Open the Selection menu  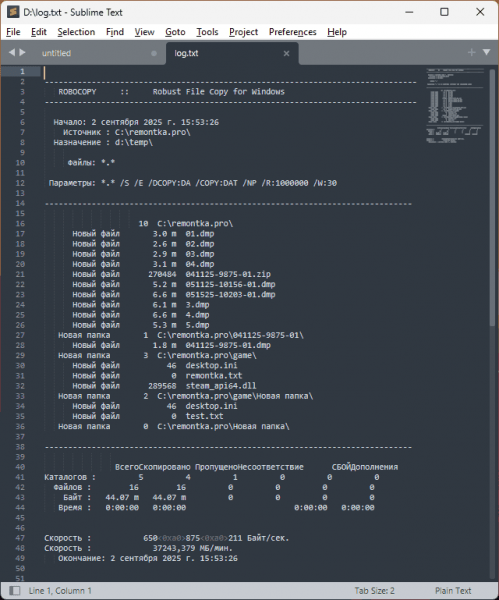point(76,32)
